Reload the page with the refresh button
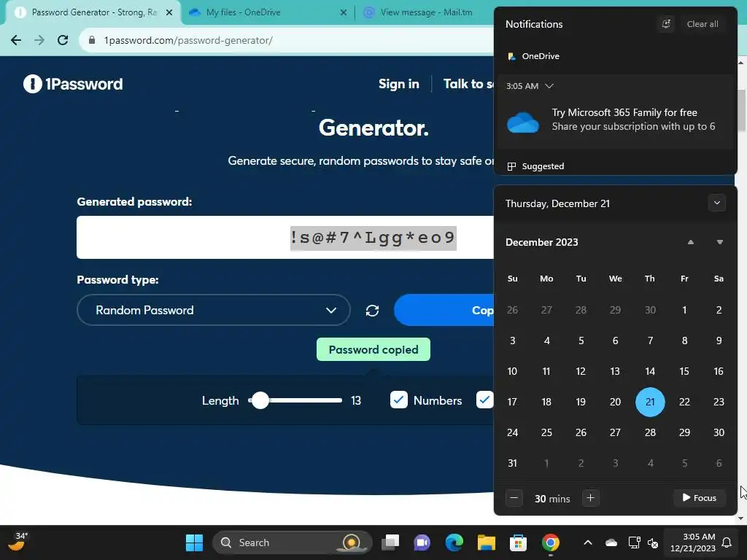Screen dimensions: 747x560 coord(63,40)
